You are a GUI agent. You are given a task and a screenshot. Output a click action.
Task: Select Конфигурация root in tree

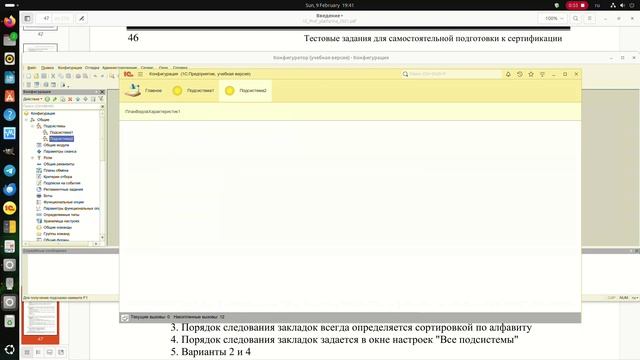[x=43, y=113]
